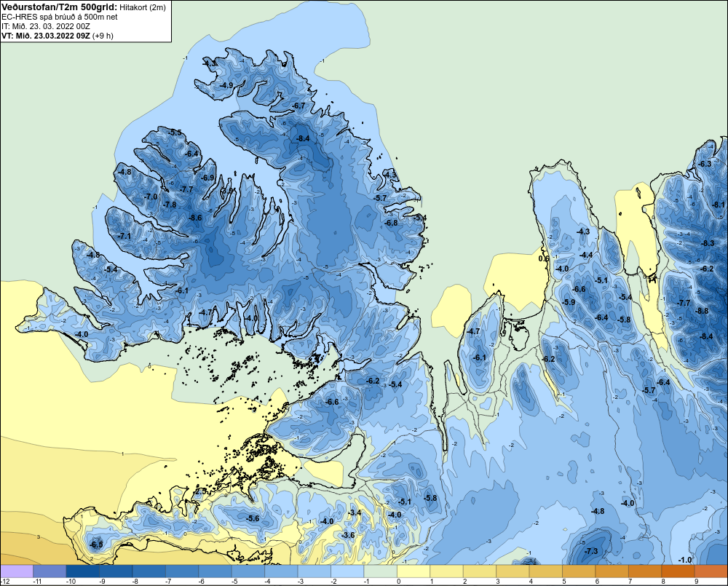728x586 pixels.
Task: Click the -8.8 temperature label
Action: click(702, 311)
